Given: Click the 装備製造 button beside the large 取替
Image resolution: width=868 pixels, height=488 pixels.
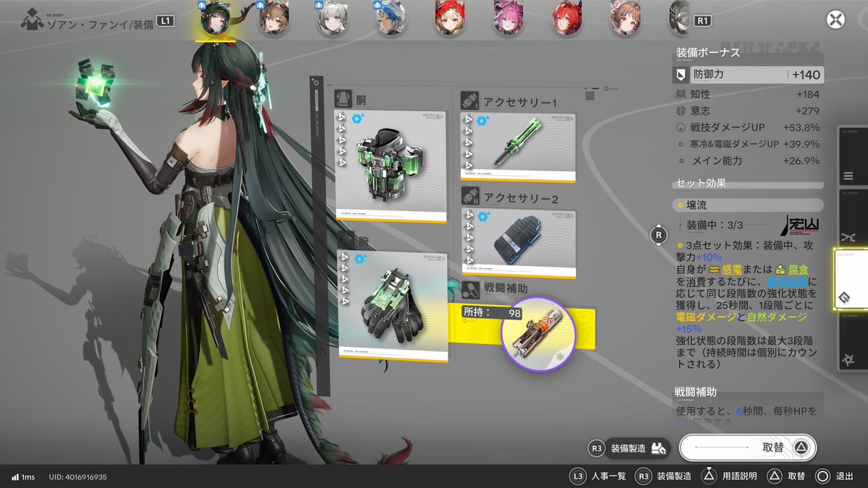Looking at the screenshot, I should pyautogui.click(x=629, y=448).
